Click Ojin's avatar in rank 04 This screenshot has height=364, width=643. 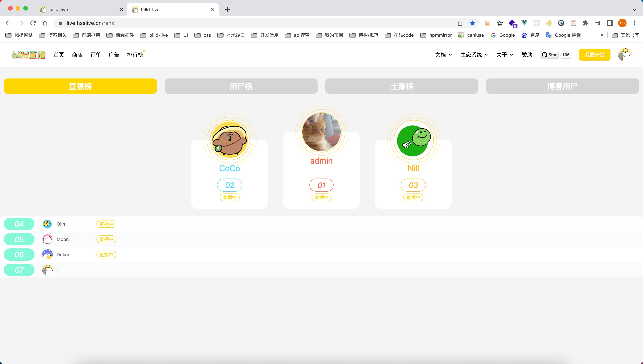pos(47,224)
